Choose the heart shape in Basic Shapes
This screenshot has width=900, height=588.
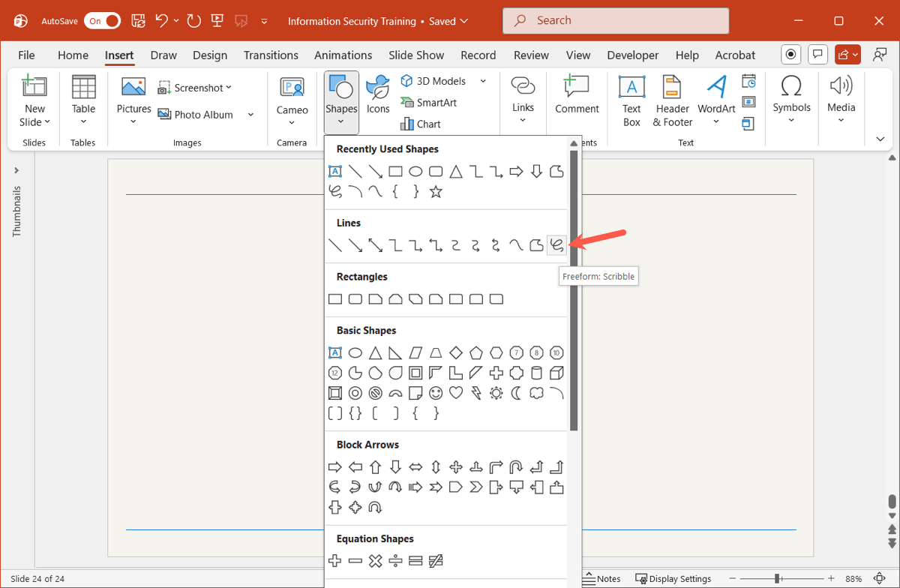coord(456,393)
